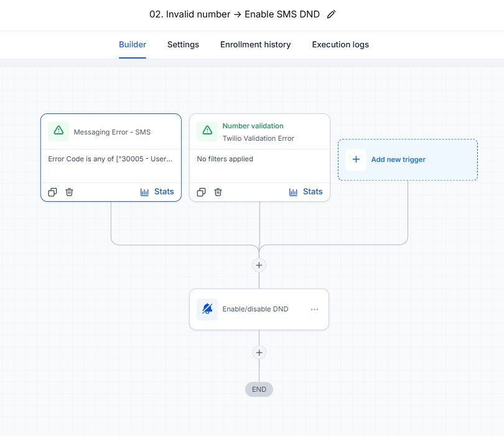Delete the Number validation trigger
Image resolution: width=504 pixels, height=436 pixels.
coord(218,192)
